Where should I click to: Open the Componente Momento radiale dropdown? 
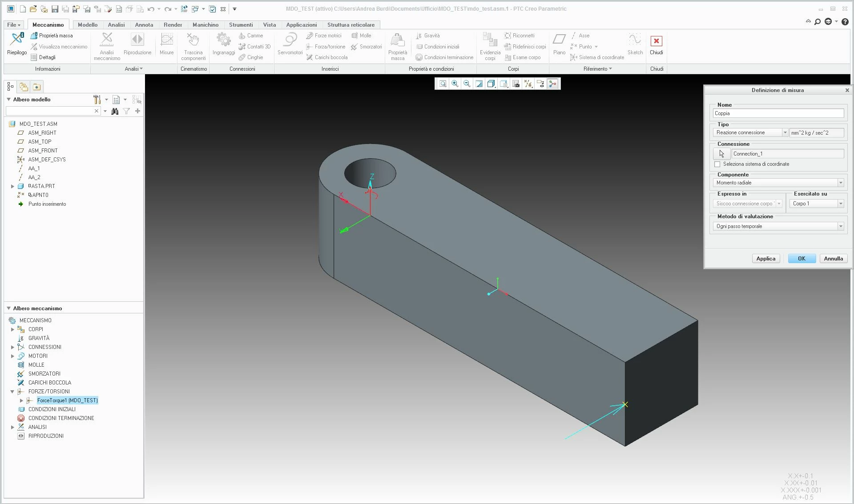click(x=840, y=183)
